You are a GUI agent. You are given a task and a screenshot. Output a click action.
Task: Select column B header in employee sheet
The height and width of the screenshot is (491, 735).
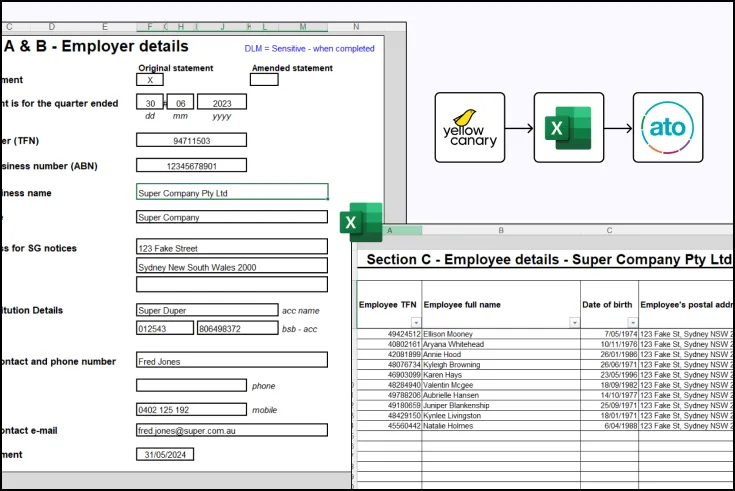501,230
